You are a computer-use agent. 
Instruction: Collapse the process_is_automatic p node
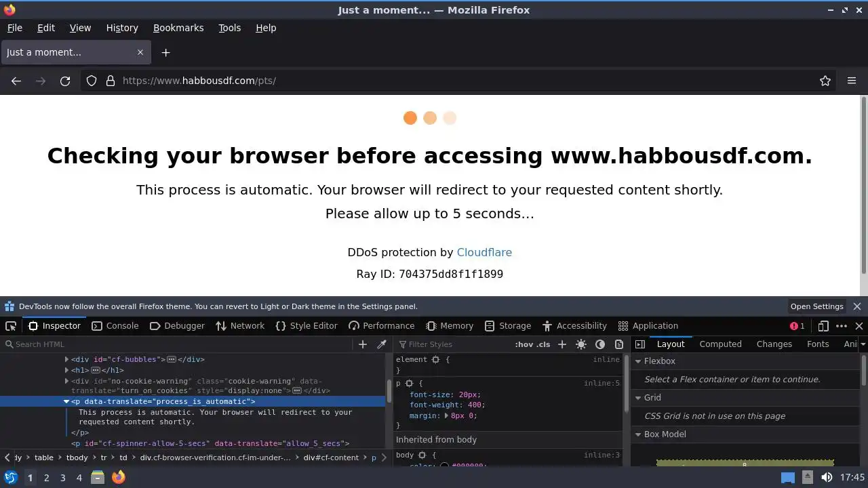point(66,401)
